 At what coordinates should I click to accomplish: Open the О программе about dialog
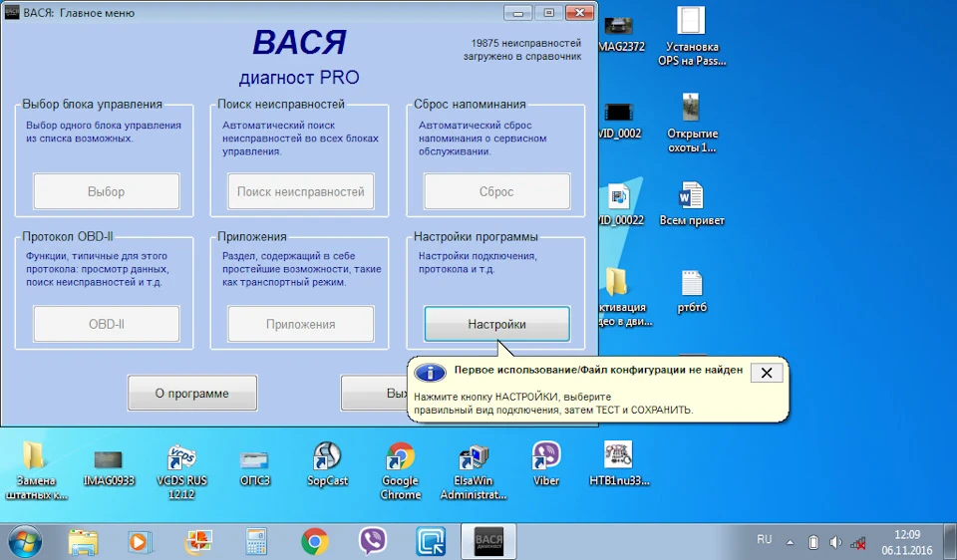click(x=192, y=394)
